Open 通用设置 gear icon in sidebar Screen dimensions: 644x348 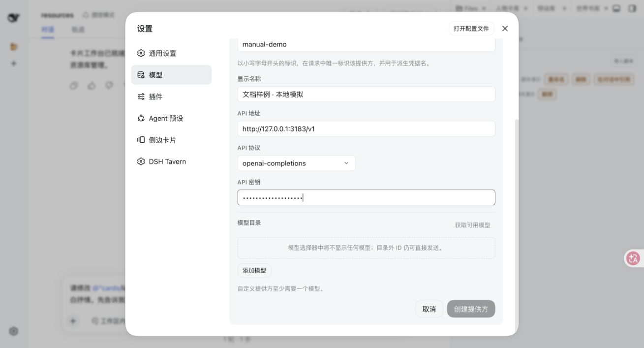141,53
